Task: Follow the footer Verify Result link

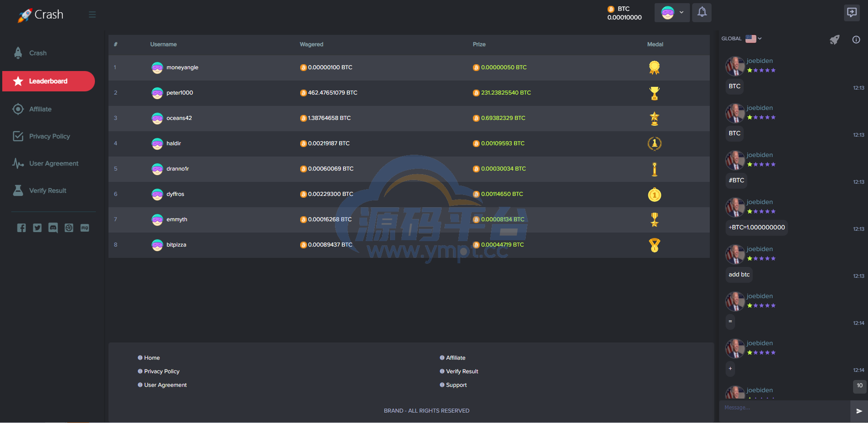Action: coord(462,371)
